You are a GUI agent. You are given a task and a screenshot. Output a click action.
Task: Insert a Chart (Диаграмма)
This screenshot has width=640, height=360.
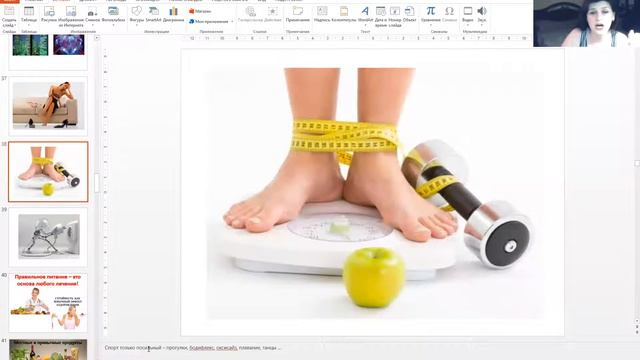coord(173,14)
